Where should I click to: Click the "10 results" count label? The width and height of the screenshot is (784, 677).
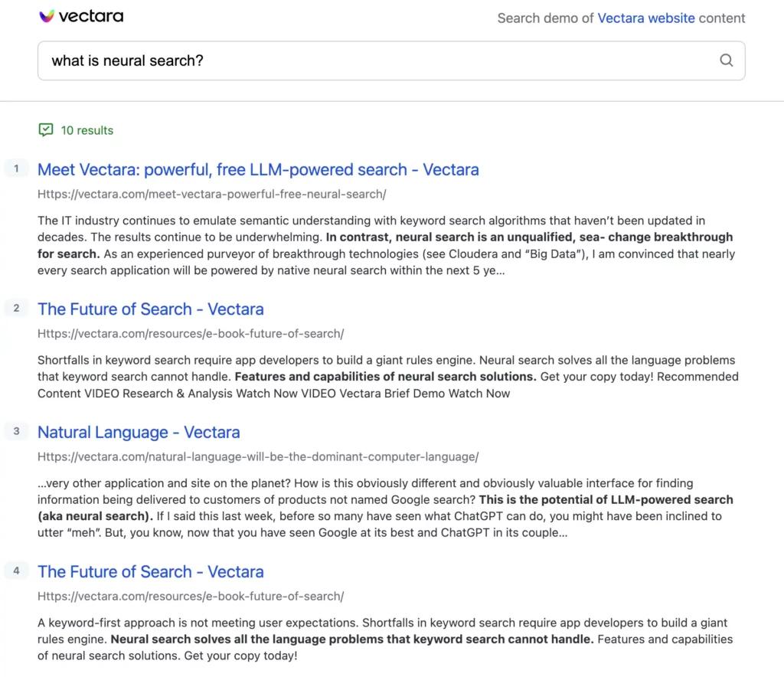click(87, 130)
